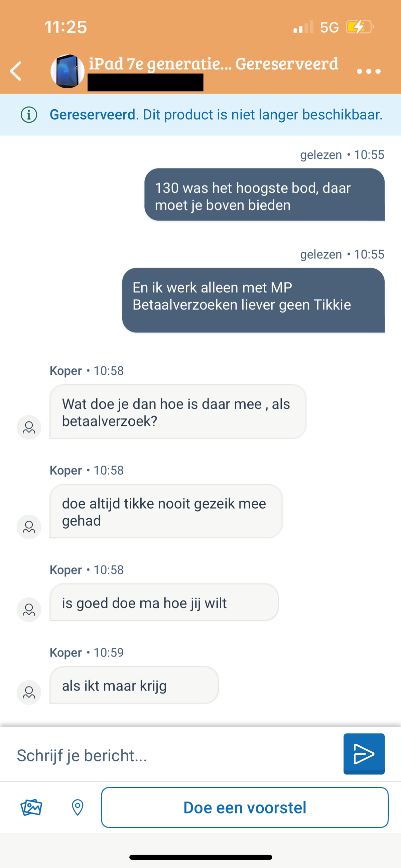Tap the battery charging icon in status bar
The width and height of the screenshot is (401, 868).
360,27
